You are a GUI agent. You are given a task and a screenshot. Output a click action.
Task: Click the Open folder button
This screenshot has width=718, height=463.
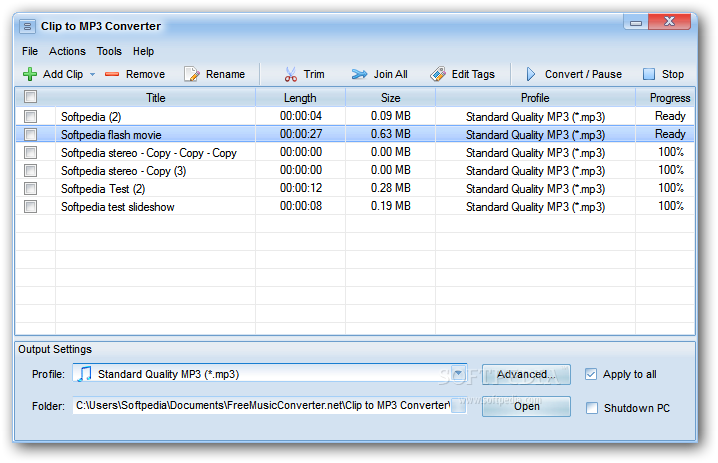(x=526, y=406)
